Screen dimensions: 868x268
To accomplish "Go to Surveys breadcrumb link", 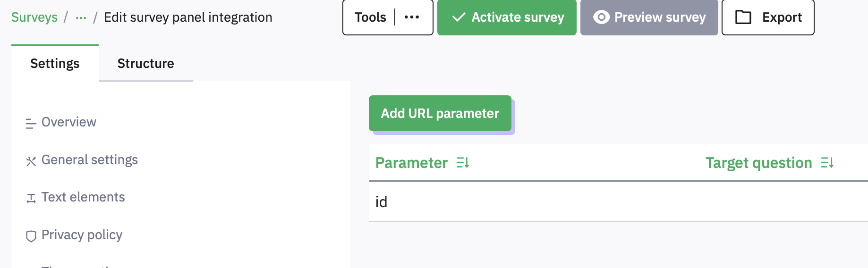I will [x=34, y=17].
